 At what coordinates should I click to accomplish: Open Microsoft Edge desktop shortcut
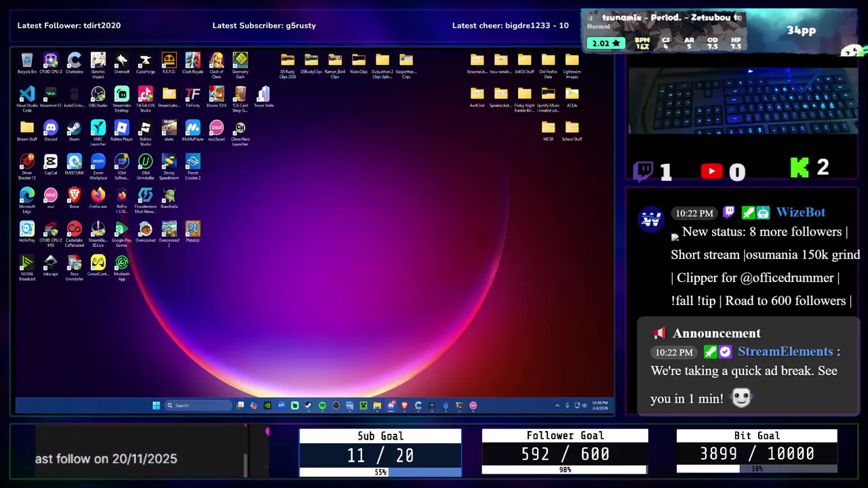pyautogui.click(x=27, y=200)
